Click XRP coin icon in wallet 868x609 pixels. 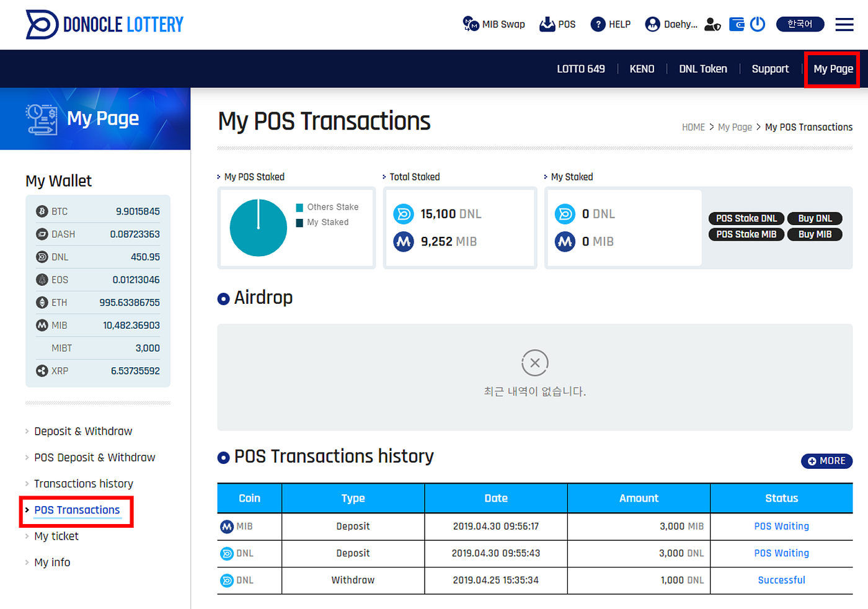pyautogui.click(x=42, y=371)
